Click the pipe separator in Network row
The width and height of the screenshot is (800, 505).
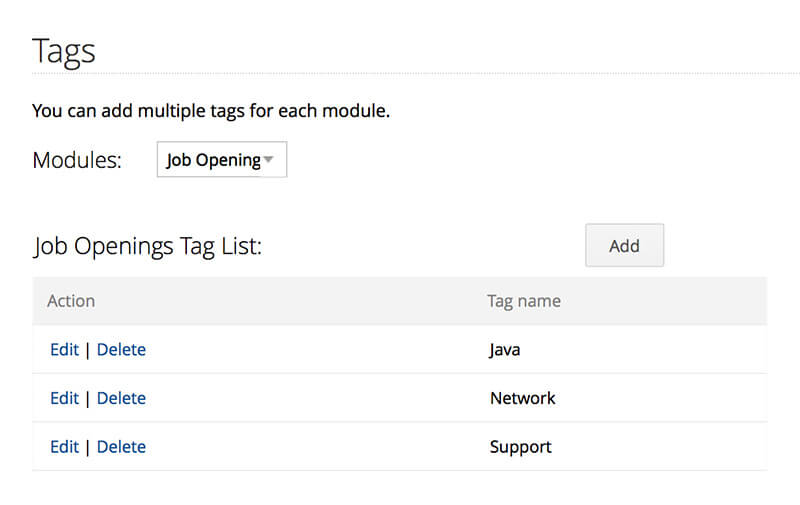click(x=88, y=398)
